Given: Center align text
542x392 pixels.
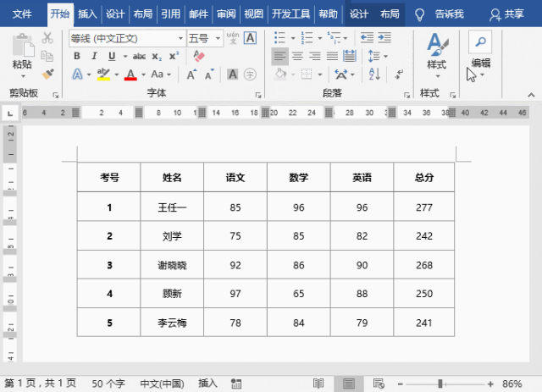Looking at the screenshot, I should 297,56.
